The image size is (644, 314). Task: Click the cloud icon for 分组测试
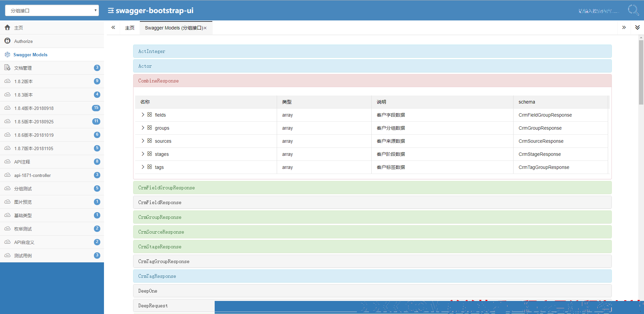(x=7, y=188)
